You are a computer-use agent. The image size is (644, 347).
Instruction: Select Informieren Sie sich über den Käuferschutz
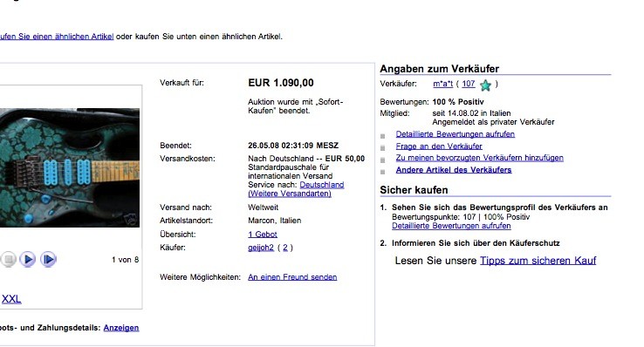[x=476, y=243]
